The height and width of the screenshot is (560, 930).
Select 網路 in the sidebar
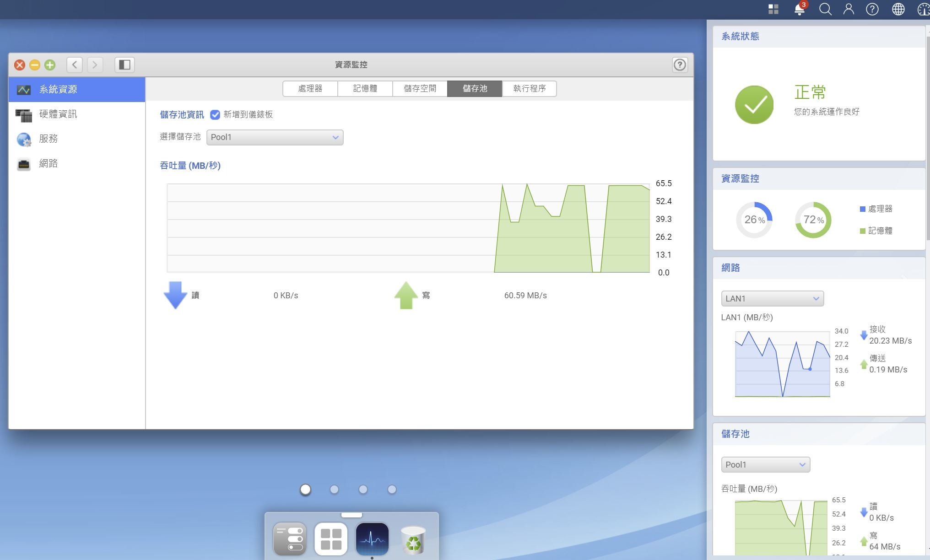click(x=77, y=163)
